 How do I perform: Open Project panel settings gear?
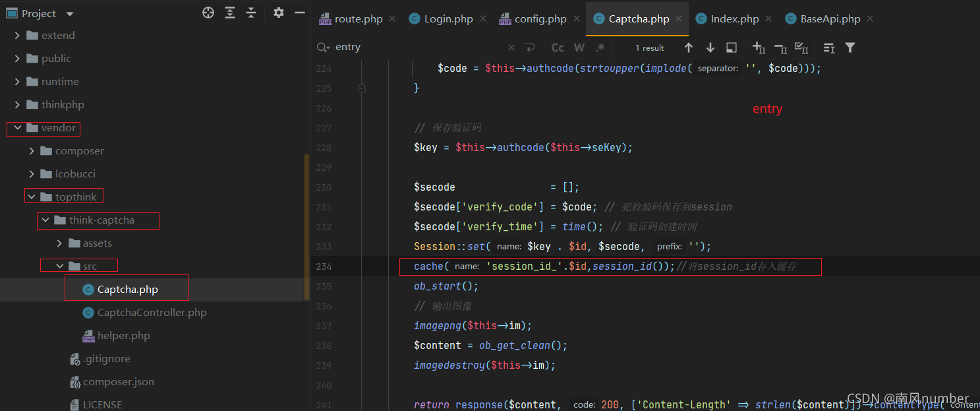tap(279, 13)
